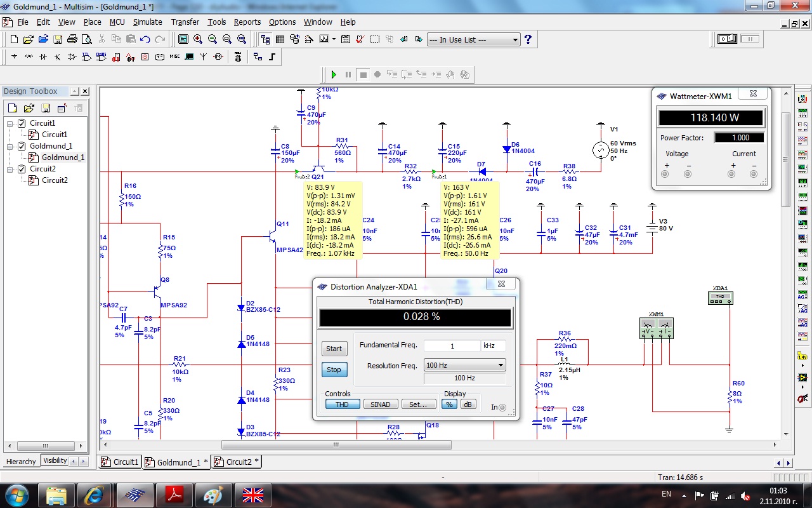Click the Windows Start orb
Screen dimensions: 812x508
(16, 494)
